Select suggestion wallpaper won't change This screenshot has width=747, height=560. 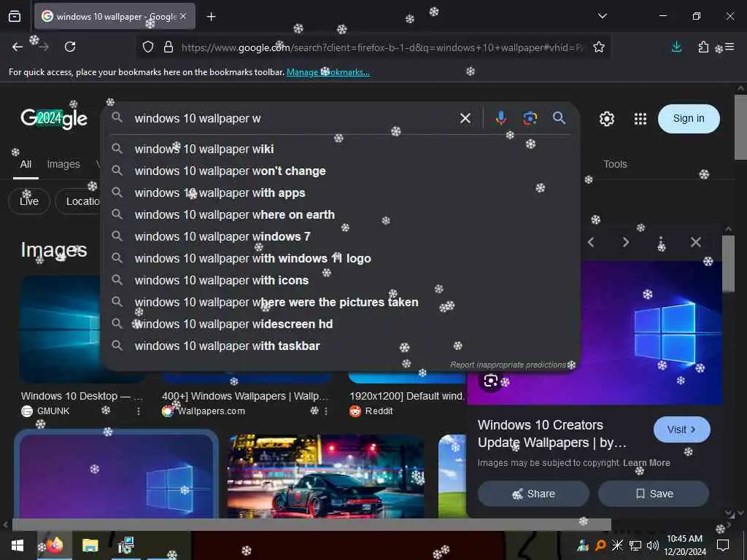(340, 171)
